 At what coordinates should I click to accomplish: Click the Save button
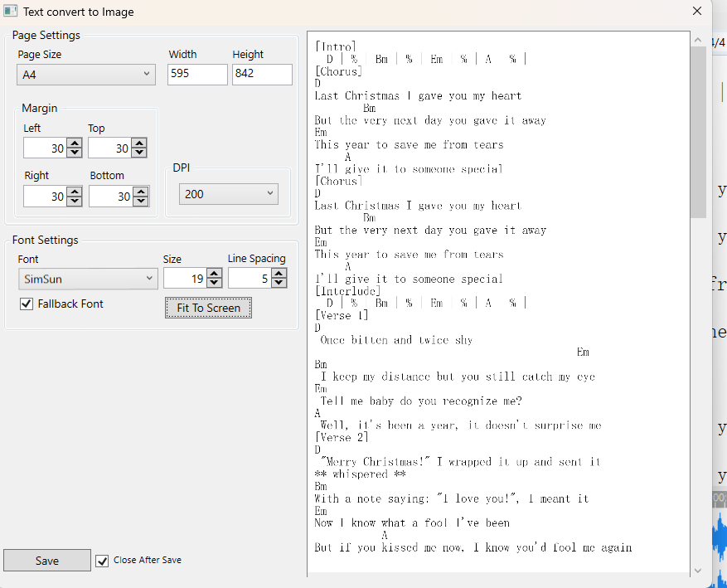[47, 561]
